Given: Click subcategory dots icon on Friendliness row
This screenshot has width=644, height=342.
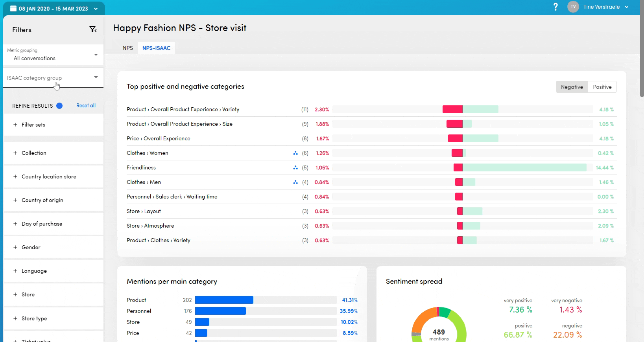Looking at the screenshot, I should click(295, 168).
